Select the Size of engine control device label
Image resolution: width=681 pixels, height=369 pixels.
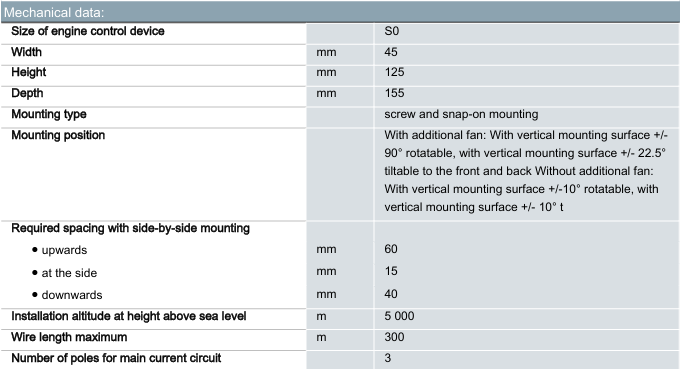coord(88,31)
